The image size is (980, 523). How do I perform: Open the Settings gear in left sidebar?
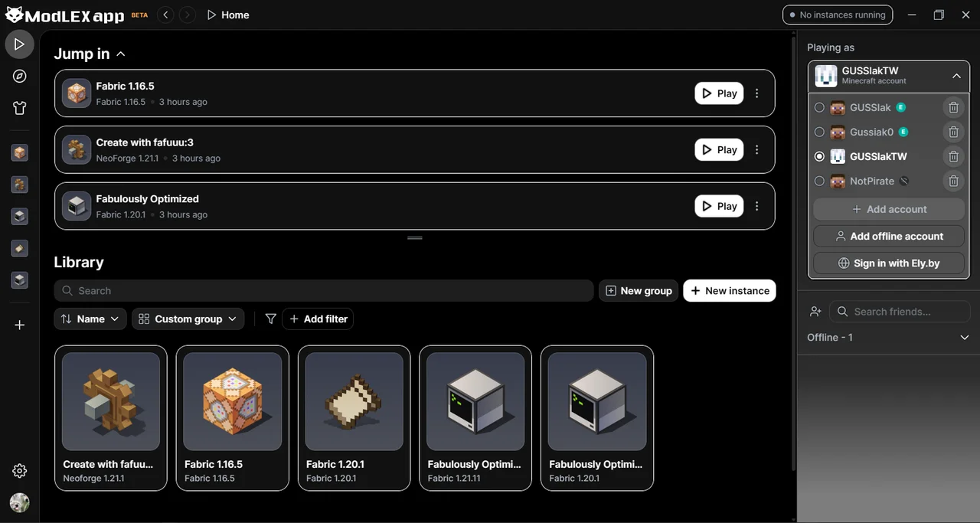point(20,471)
